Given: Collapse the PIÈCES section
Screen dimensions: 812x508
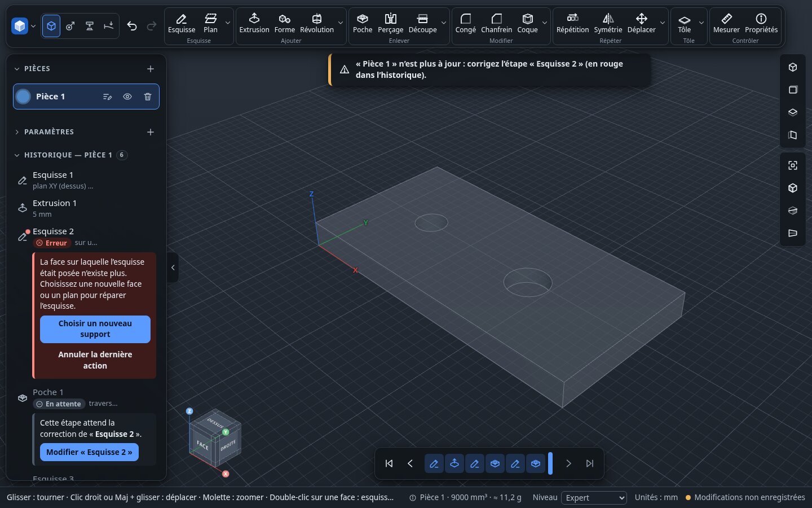Looking at the screenshot, I should tap(17, 69).
